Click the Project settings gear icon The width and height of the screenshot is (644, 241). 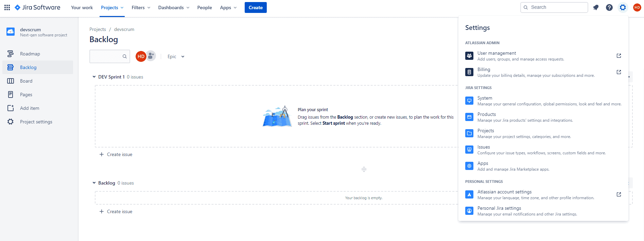[x=11, y=122]
